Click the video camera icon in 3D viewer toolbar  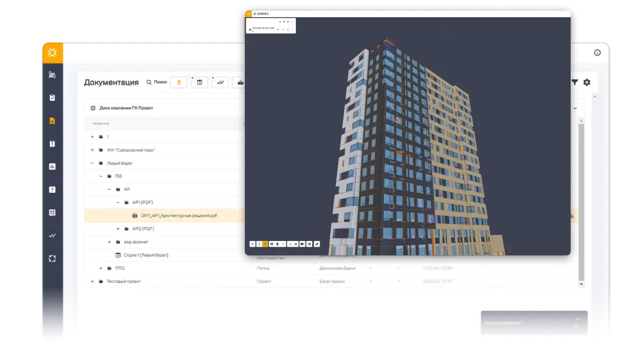pyautogui.click(x=302, y=244)
